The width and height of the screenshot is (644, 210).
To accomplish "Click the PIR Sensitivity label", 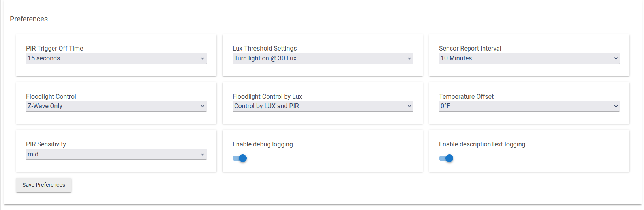I will [x=46, y=144].
